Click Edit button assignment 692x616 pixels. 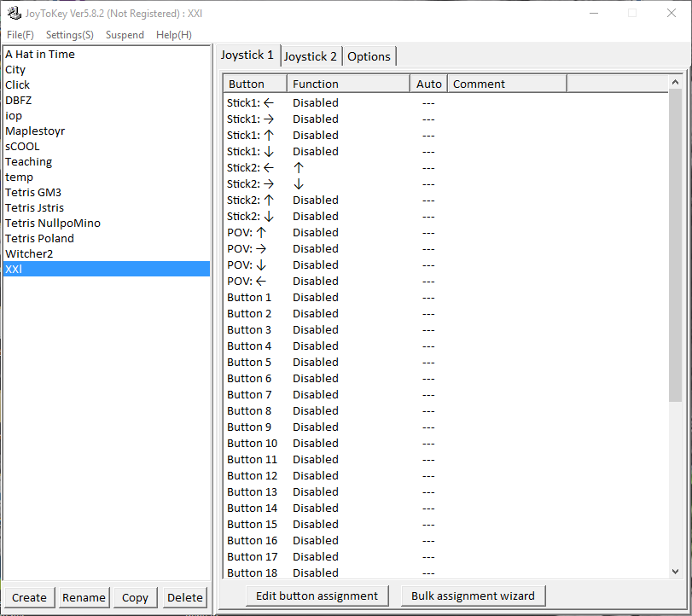click(x=317, y=596)
